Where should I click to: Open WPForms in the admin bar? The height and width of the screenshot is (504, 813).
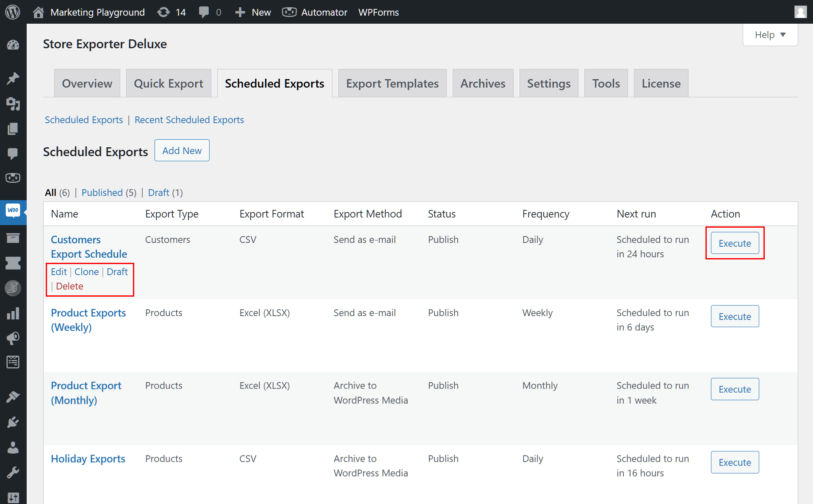point(379,12)
